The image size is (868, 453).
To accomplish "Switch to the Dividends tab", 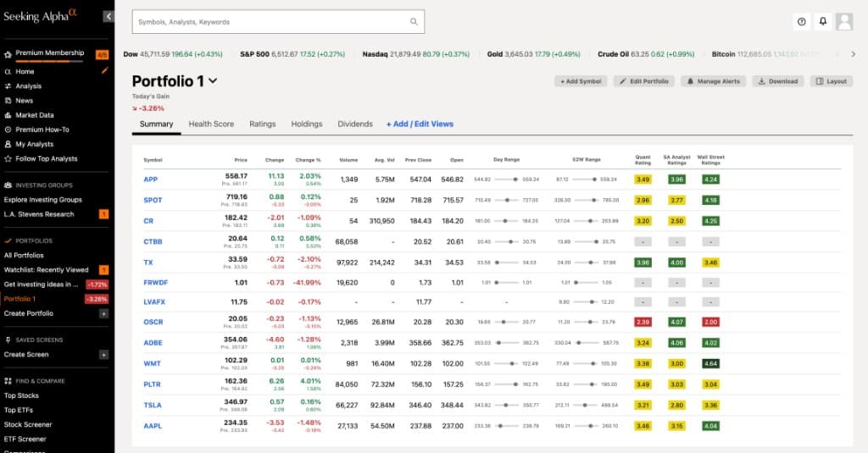I will click(355, 124).
